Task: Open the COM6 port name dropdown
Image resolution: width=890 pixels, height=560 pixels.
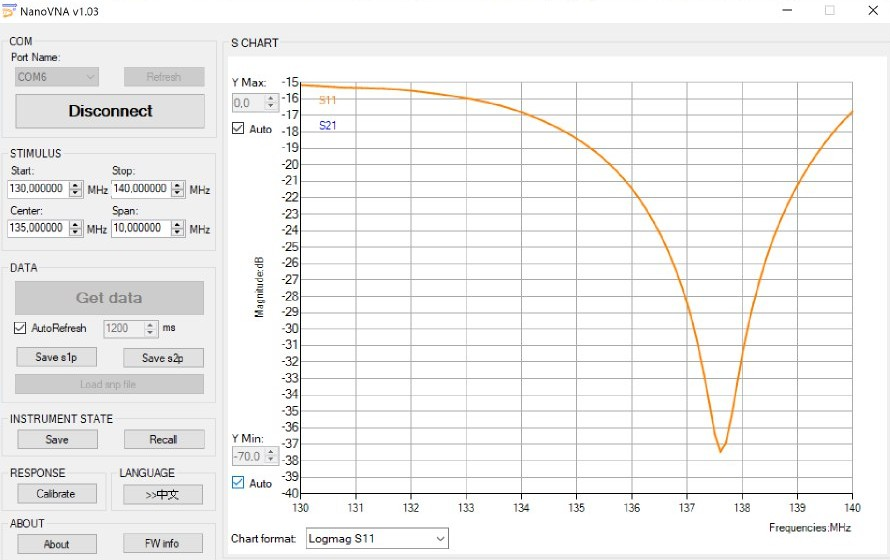Action: 57,77
